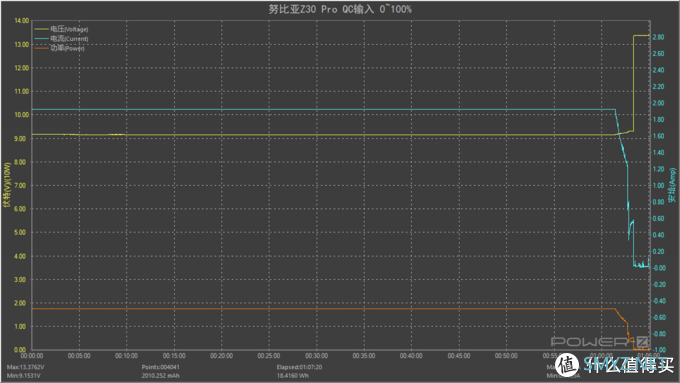Click the -0.60 current axis label
The height and width of the screenshot is (383, 680).
(x=659, y=318)
